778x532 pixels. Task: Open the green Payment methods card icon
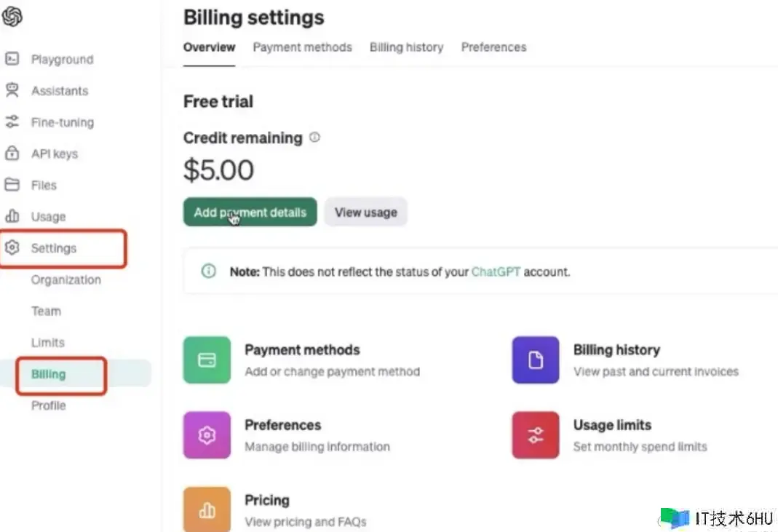[x=207, y=360]
